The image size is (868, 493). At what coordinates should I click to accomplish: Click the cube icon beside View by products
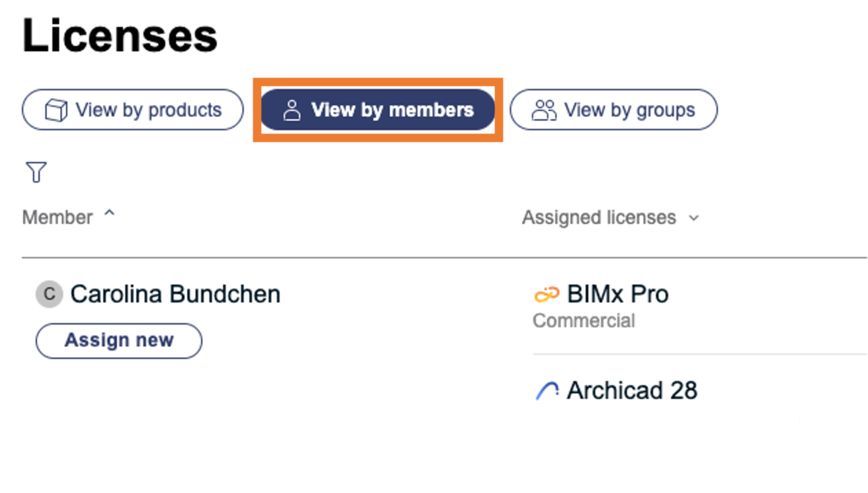pos(56,110)
